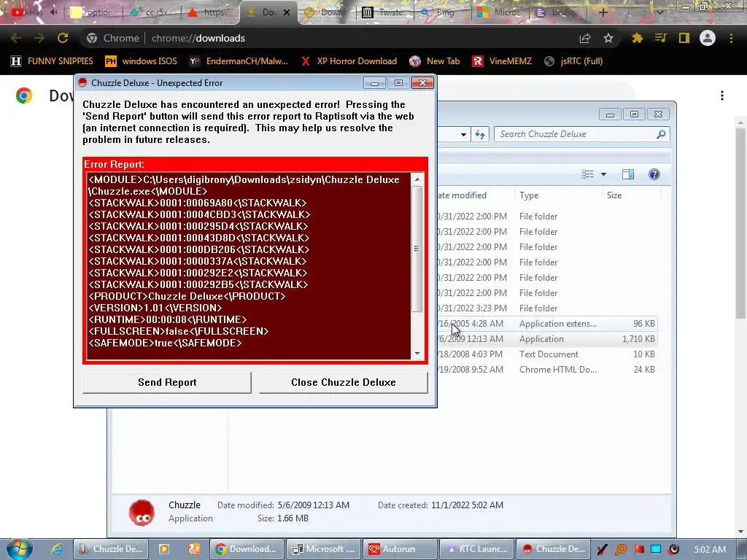Open the New Tab bookmark
This screenshot has width=747, height=560.
coord(435,61)
